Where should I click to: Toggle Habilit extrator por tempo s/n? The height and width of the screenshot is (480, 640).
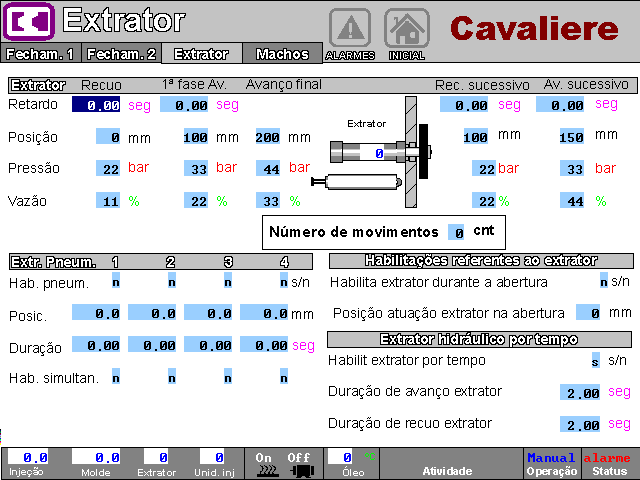[596, 360]
